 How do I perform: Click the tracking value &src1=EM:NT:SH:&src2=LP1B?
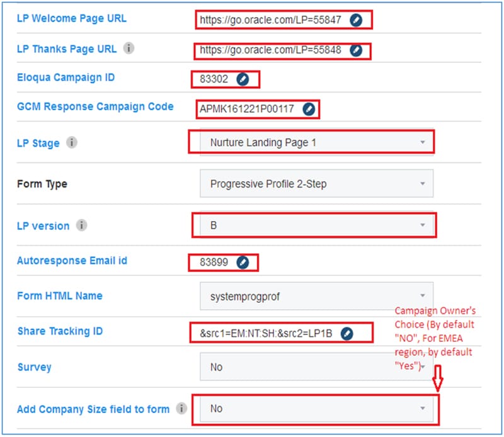click(266, 333)
